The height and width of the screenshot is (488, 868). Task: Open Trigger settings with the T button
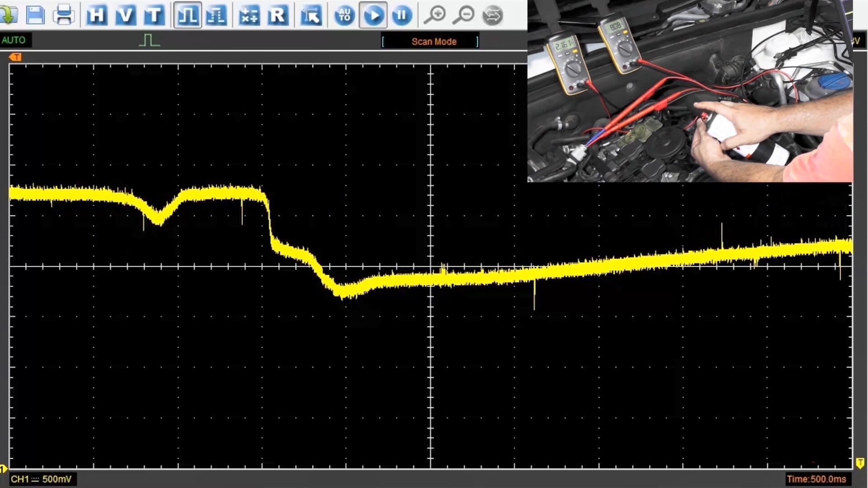click(154, 15)
